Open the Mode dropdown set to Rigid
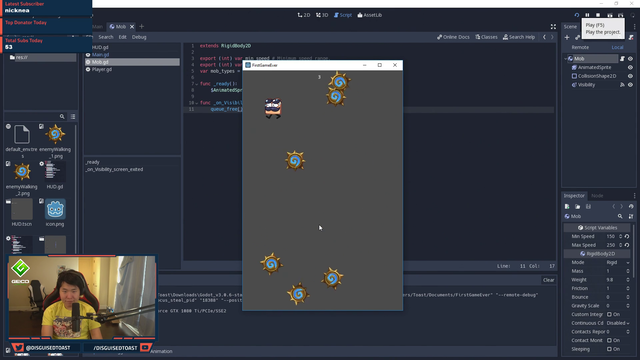The image size is (640, 360). coord(617,262)
